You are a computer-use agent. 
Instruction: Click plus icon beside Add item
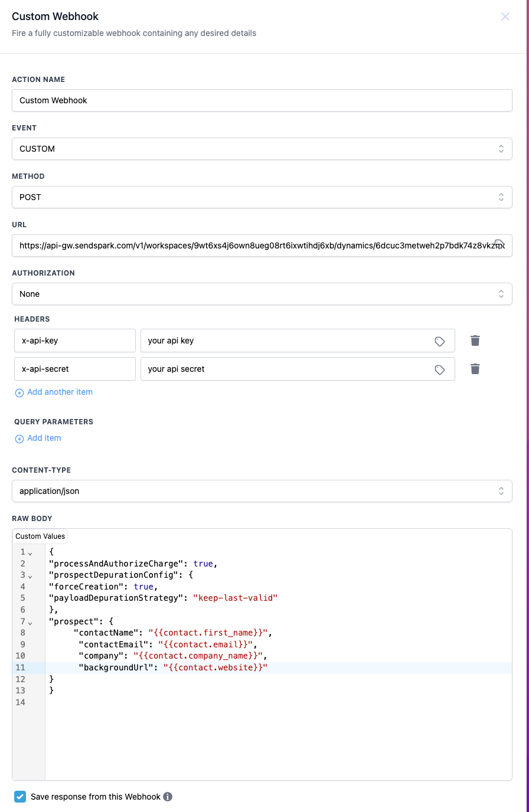click(x=19, y=438)
